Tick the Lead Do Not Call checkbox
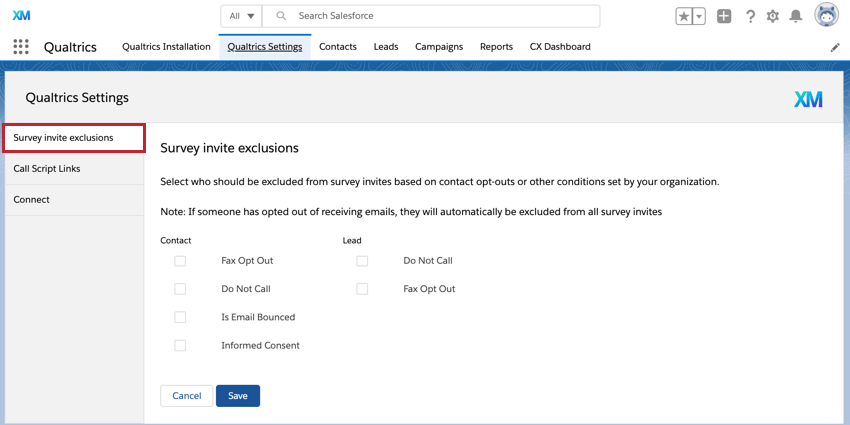 click(x=362, y=261)
